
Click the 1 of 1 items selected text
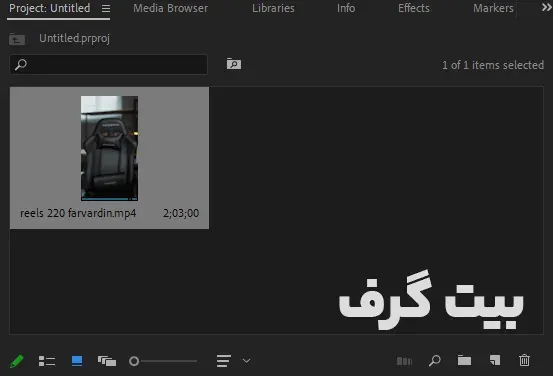(x=493, y=65)
